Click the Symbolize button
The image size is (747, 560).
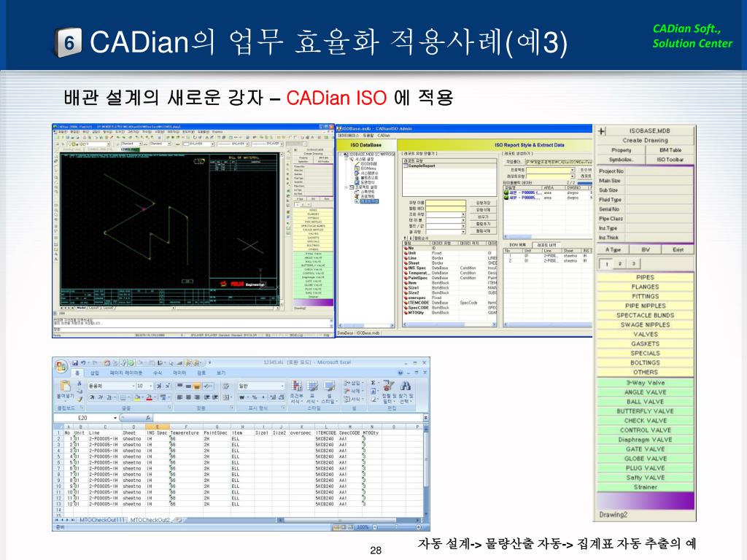click(622, 160)
